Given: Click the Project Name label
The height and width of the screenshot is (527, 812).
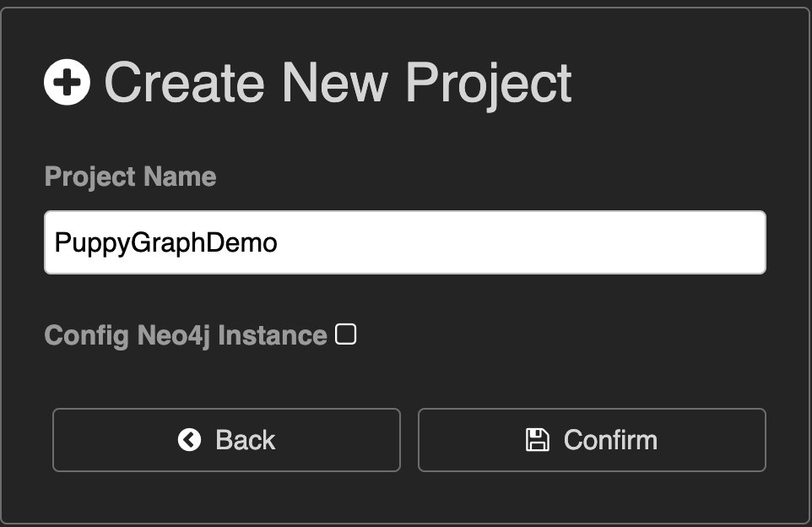Looking at the screenshot, I should pyautogui.click(x=130, y=177).
